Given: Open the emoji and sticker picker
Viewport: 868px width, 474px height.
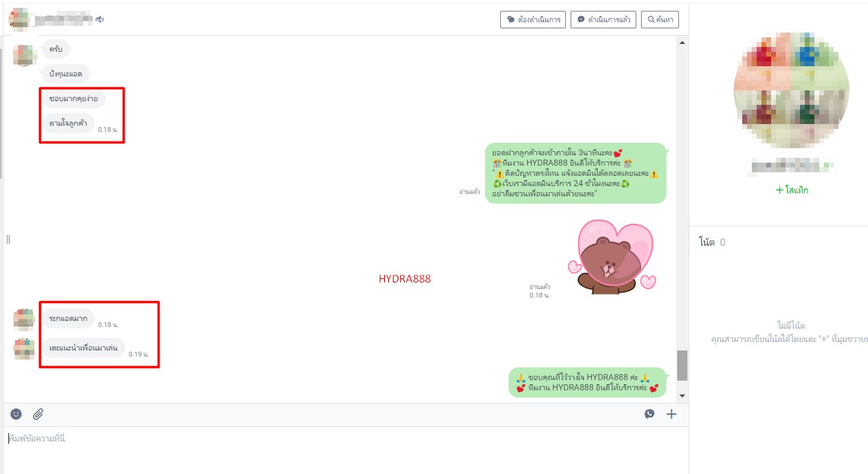Looking at the screenshot, I should click(x=16, y=414).
